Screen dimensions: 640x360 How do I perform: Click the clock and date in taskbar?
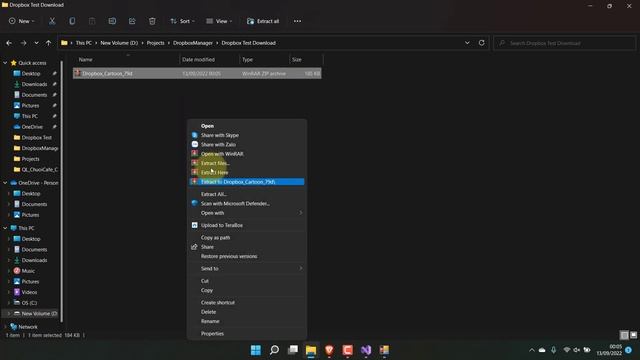tap(609, 350)
